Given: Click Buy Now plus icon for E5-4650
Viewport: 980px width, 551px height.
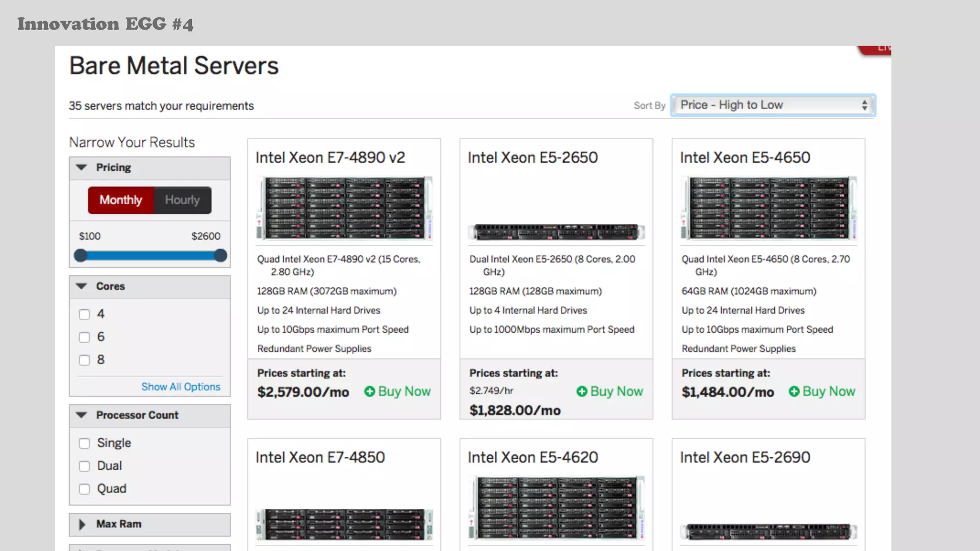Looking at the screenshot, I should 794,392.
